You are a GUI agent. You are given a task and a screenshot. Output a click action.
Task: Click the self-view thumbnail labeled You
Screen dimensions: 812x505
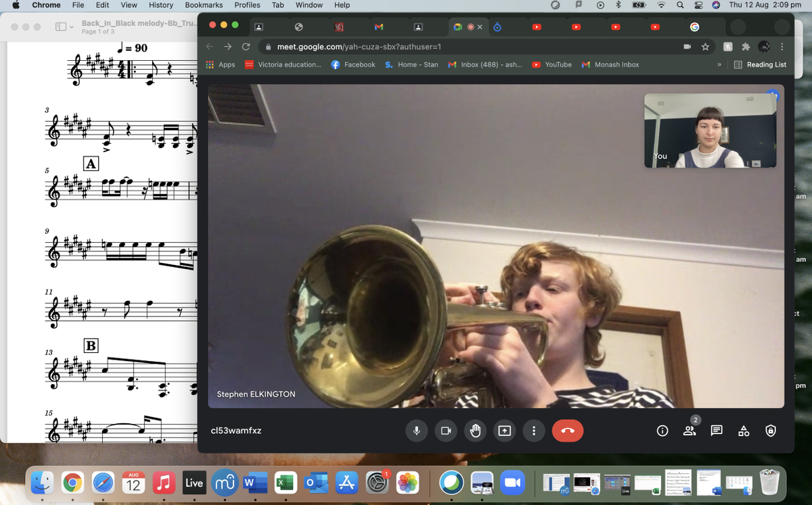(710, 130)
